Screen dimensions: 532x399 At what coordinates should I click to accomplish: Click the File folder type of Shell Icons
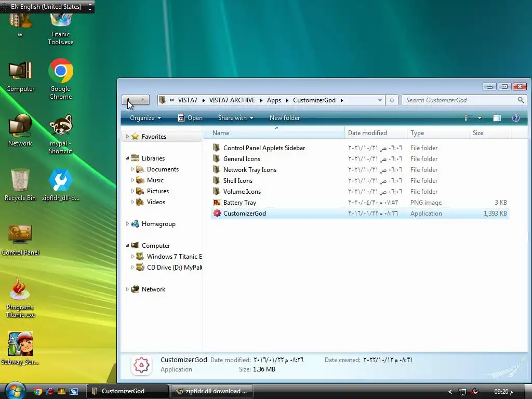pos(424,180)
